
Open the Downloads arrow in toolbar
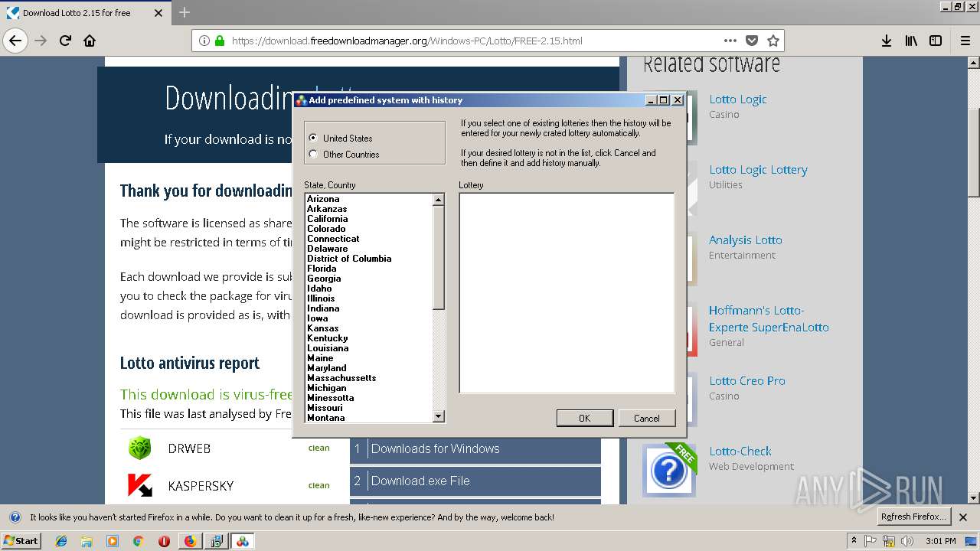tap(887, 41)
